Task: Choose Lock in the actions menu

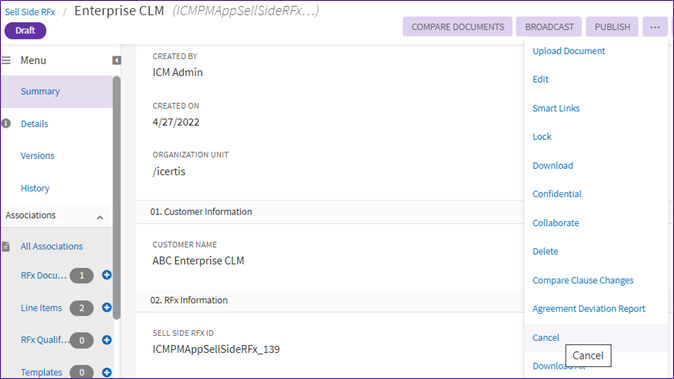Action: coord(542,137)
